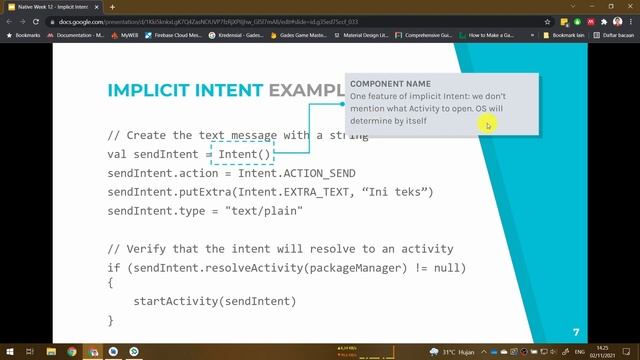Open the Windows Start menu
Screen dimensions: 640x360
point(9,352)
